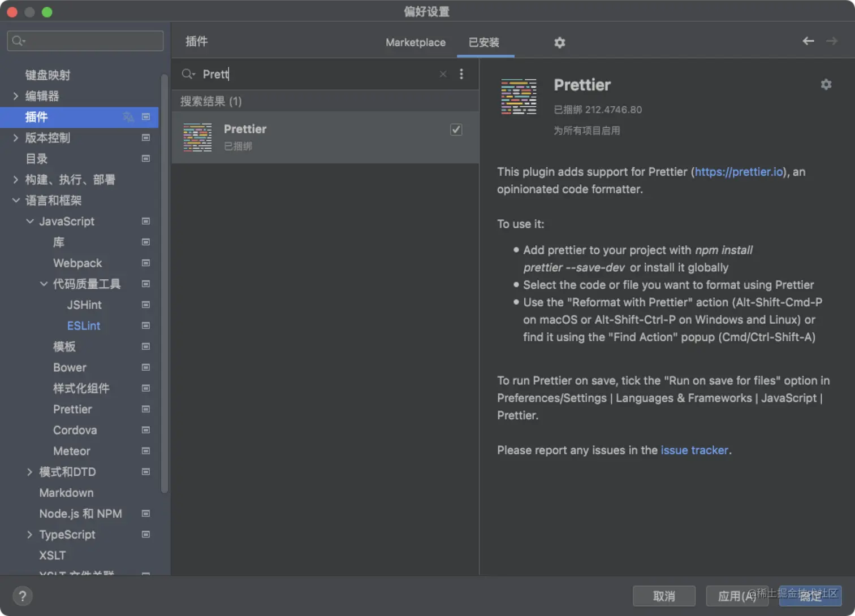Click the project-level icon on Webpack row

(146, 263)
